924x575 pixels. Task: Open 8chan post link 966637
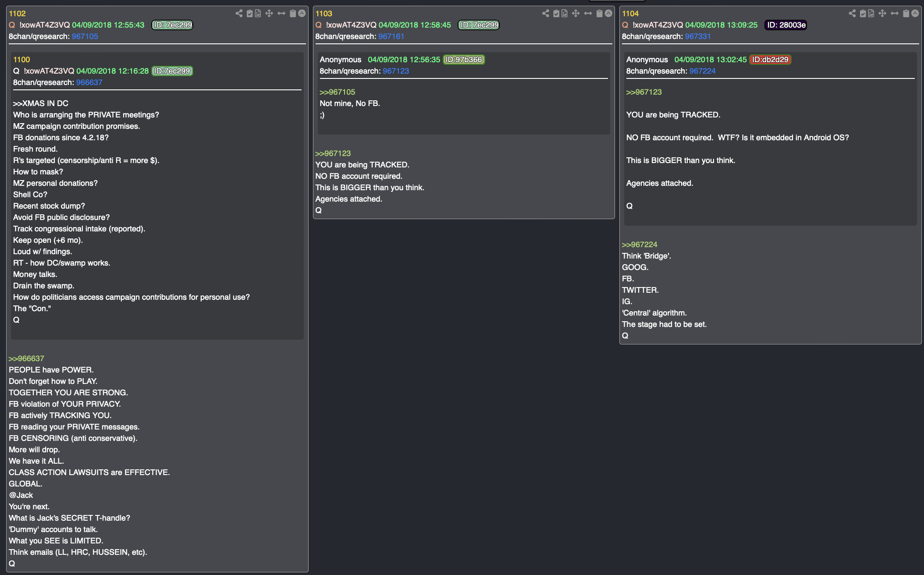pos(89,82)
